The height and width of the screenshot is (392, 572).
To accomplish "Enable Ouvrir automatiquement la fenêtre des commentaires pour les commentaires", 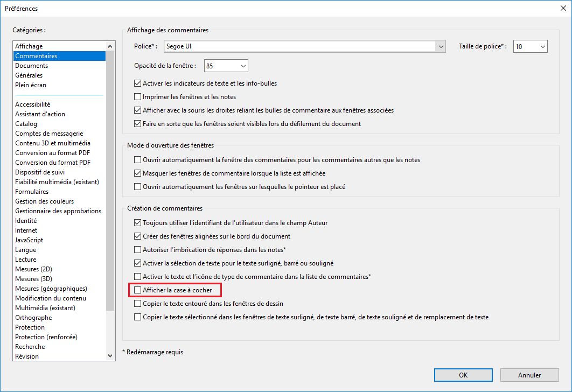I will (137, 160).
